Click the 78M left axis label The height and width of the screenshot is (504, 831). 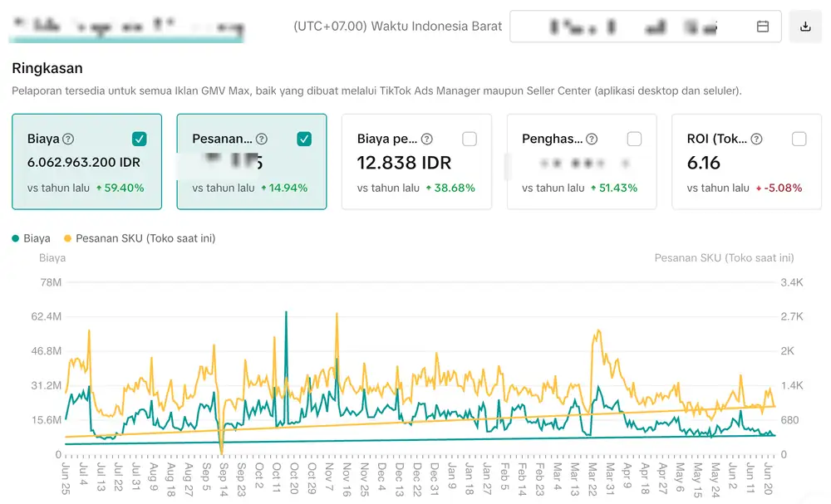51,282
